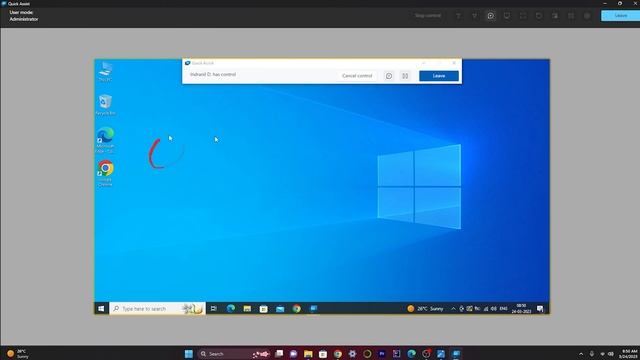Open local taskbar Edge icon

pyautogui.click(x=411, y=354)
